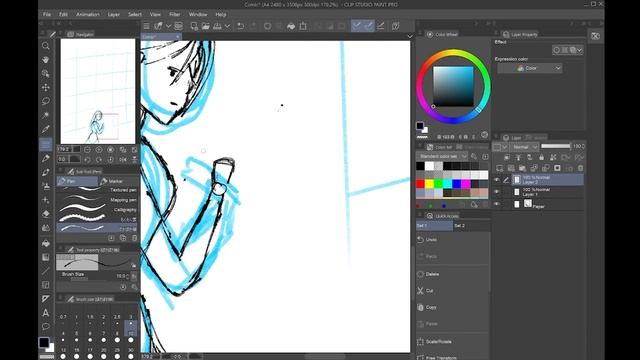The height and width of the screenshot is (360, 640).
Task: Click the Navigator canvas thumbnail
Action: [x=98, y=91]
